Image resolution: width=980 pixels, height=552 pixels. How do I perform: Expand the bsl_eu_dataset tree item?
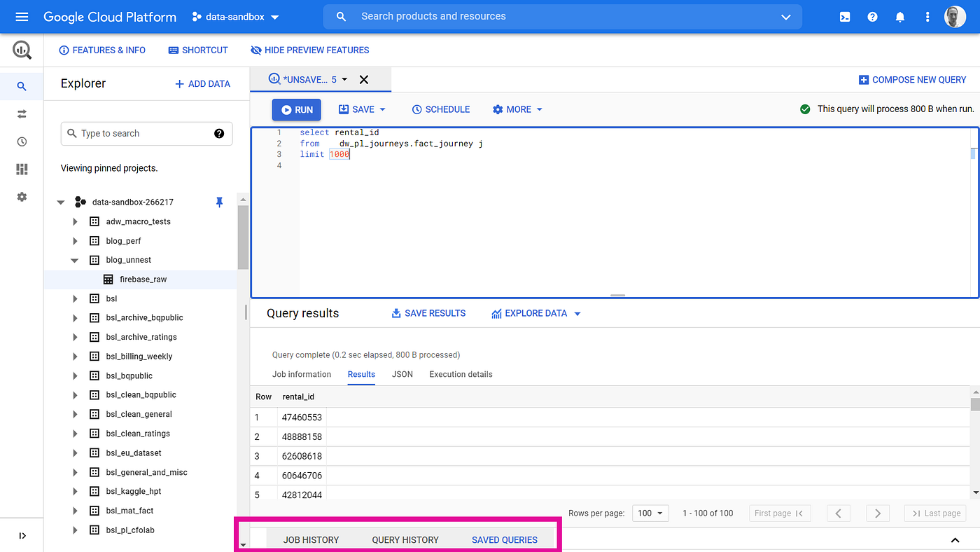(75, 453)
